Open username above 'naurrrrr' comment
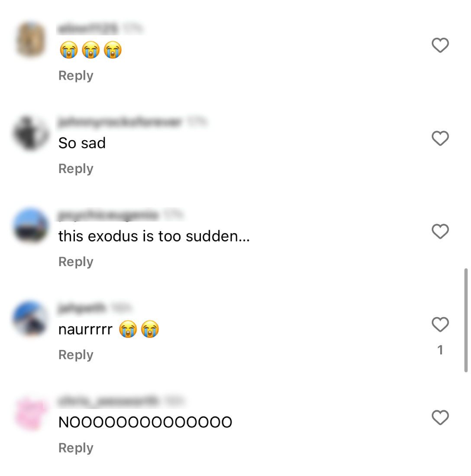This screenshot has height=476, width=471. pos(82,308)
